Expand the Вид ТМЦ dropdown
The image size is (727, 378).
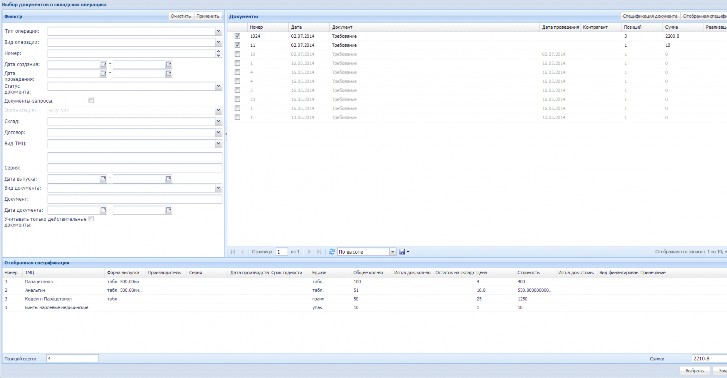(x=218, y=144)
